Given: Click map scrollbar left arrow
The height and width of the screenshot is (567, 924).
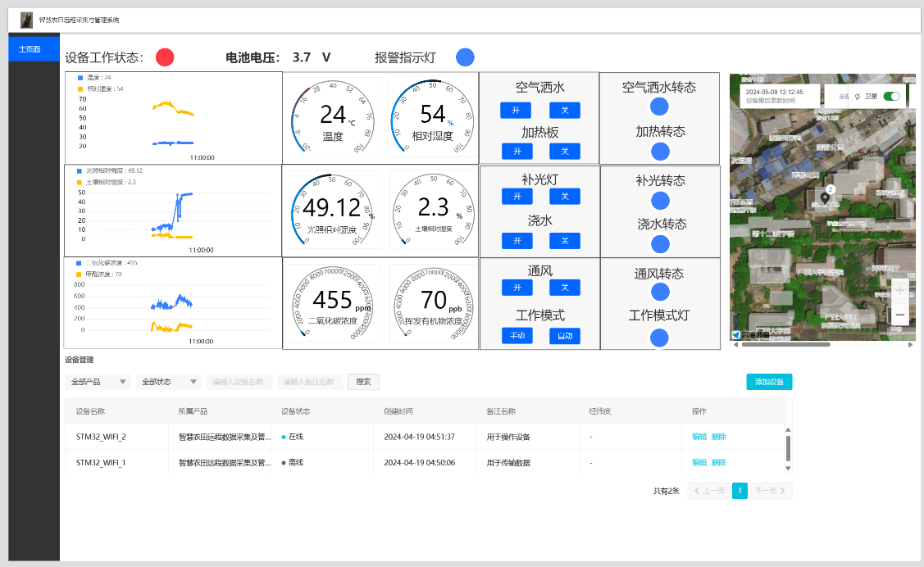Looking at the screenshot, I should click(735, 344).
